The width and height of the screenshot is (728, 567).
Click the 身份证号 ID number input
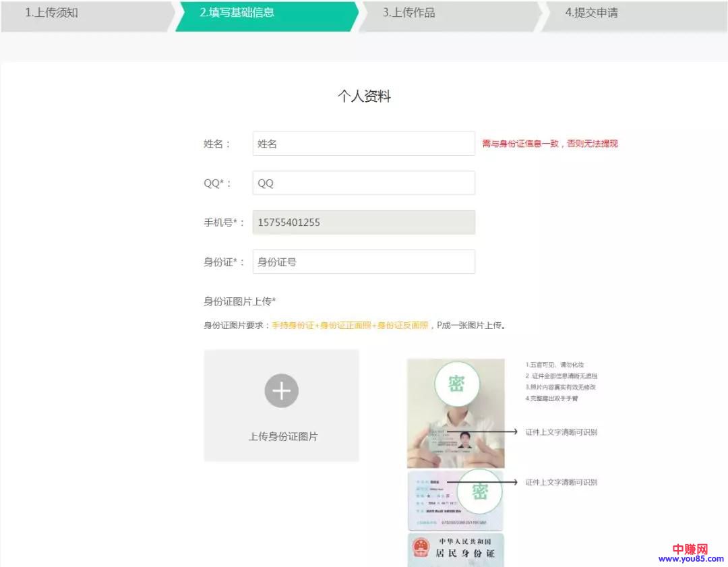pos(363,262)
